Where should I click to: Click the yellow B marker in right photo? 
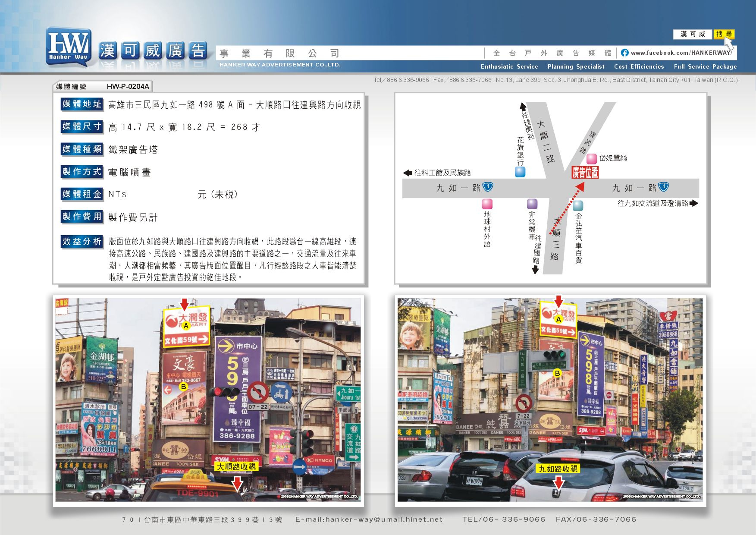point(557,373)
